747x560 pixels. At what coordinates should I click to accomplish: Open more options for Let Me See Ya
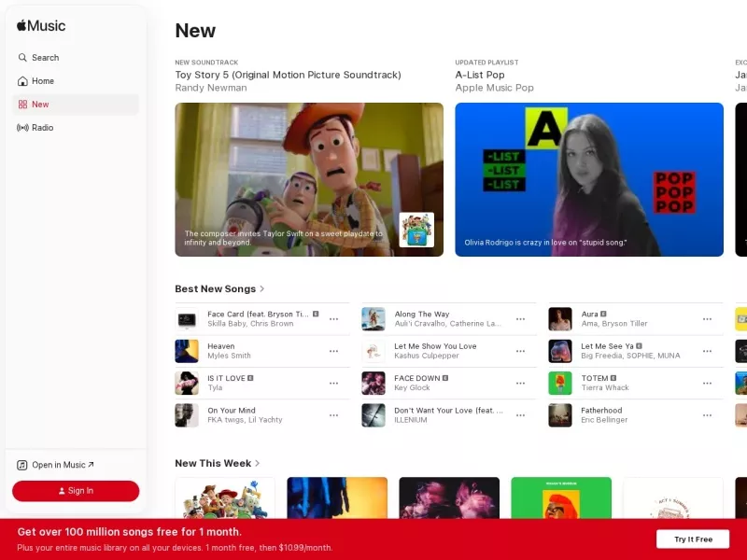[x=708, y=351]
